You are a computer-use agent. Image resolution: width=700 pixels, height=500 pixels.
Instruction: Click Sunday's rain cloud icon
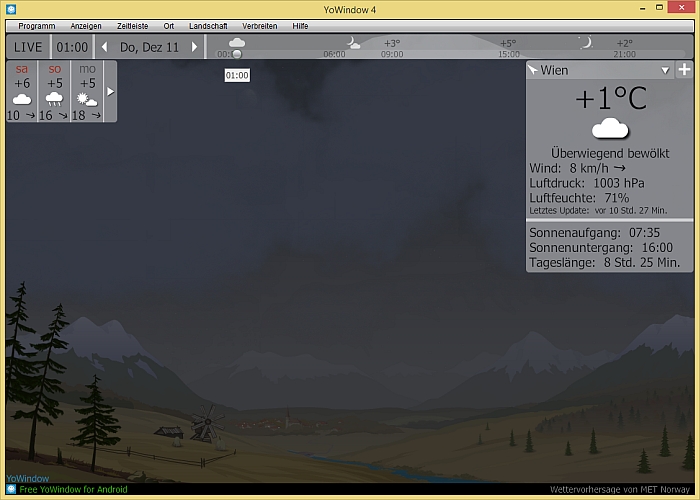click(x=54, y=99)
